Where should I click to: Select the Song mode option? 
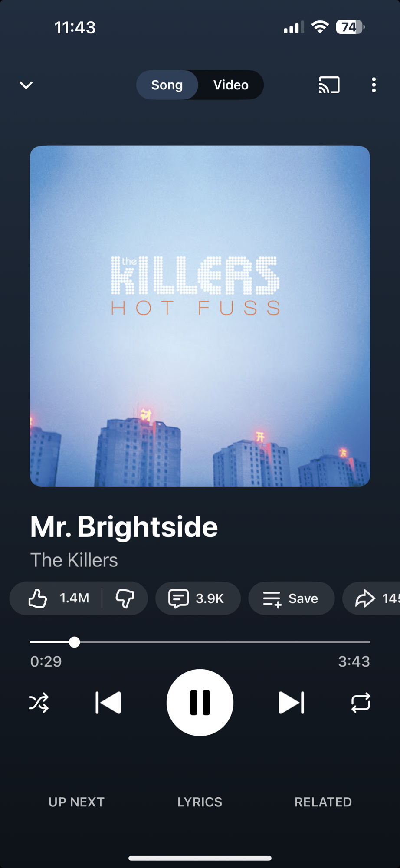tap(167, 85)
